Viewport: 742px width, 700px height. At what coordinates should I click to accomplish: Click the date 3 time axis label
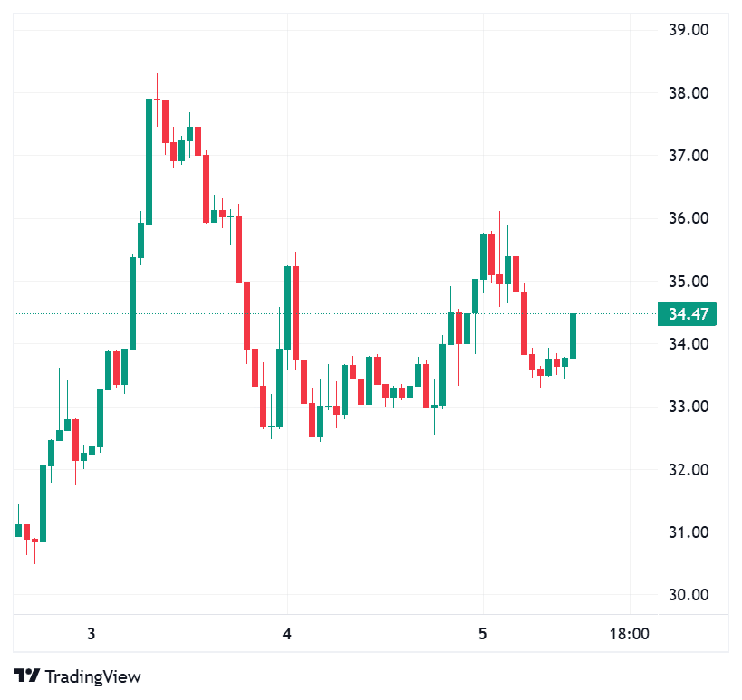point(92,634)
